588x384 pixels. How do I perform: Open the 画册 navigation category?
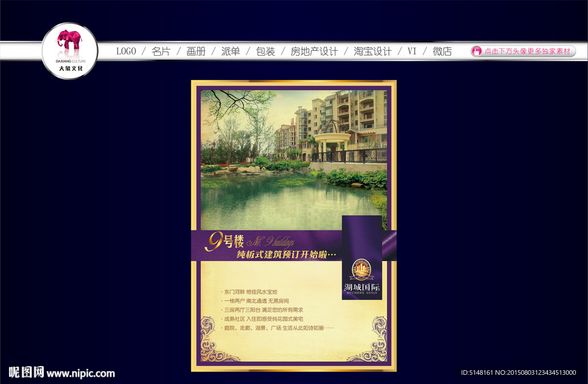pyautogui.click(x=195, y=51)
